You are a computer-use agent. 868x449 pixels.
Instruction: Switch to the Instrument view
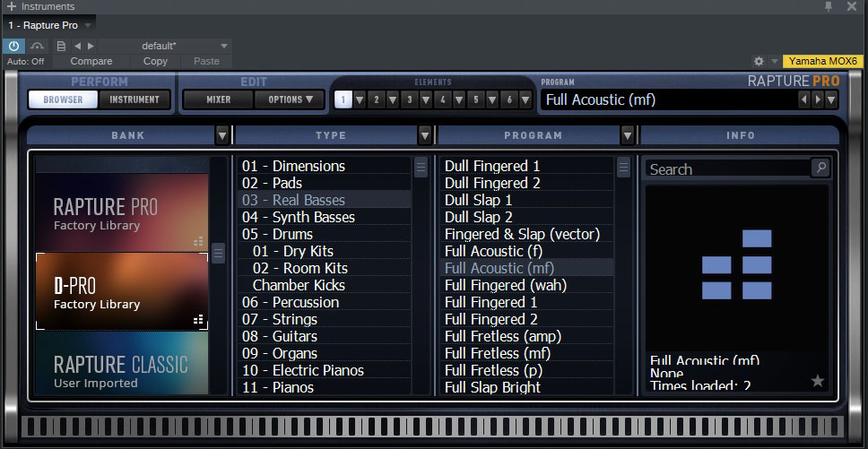(134, 99)
